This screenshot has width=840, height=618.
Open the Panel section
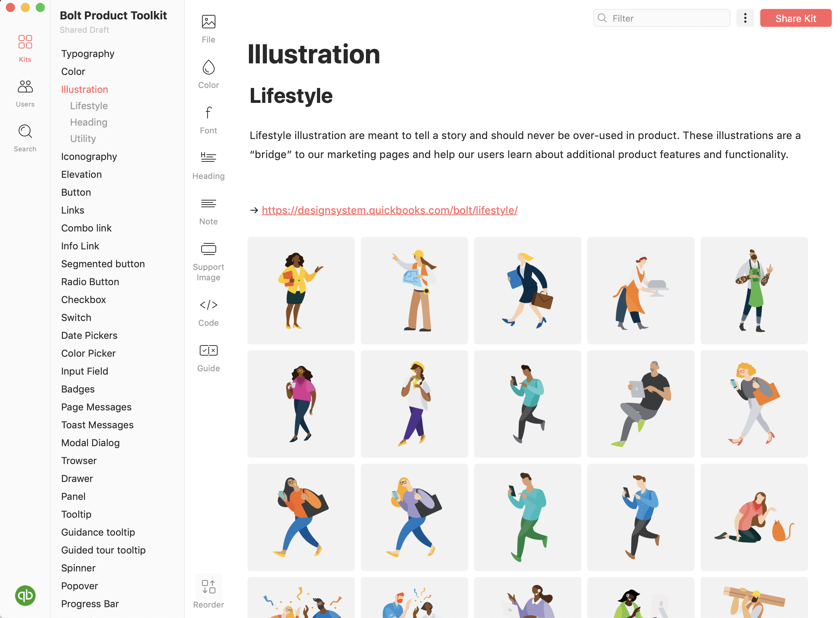tap(73, 496)
